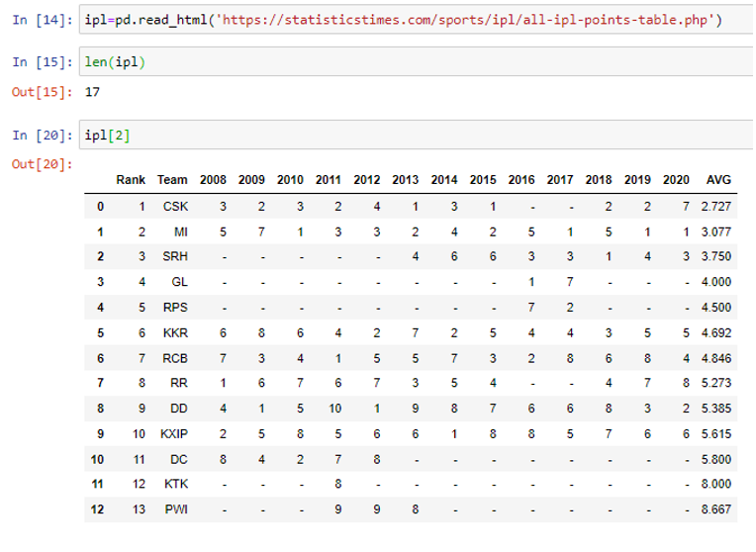This screenshot has height=552, width=756.
Task: Click Rank 13 in PWI row
Action: (x=139, y=509)
